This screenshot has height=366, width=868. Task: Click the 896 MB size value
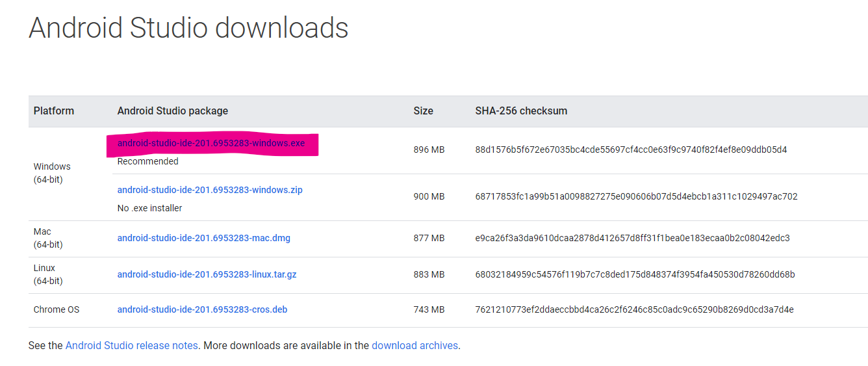click(x=429, y=150)
